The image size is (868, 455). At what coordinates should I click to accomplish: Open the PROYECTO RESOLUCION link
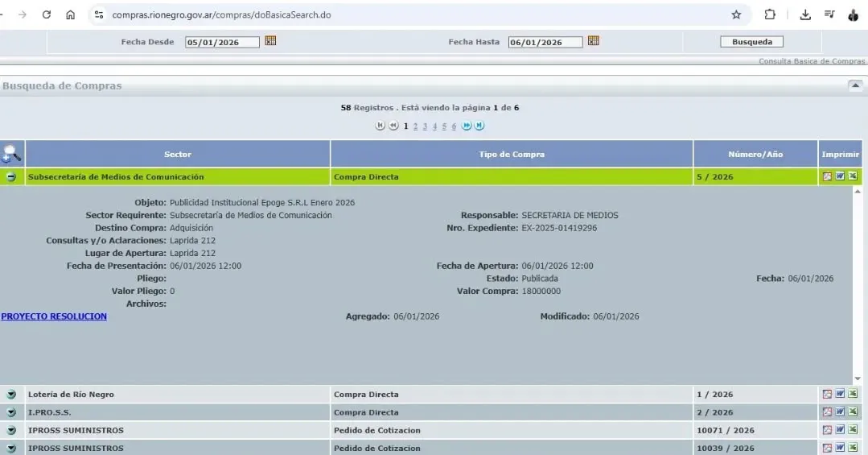tap(54, 316)
